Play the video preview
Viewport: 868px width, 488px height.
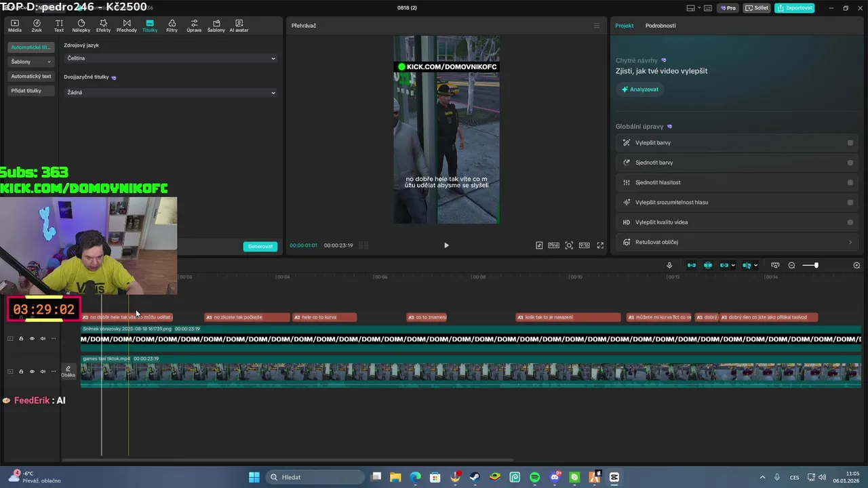coord(446,245)
